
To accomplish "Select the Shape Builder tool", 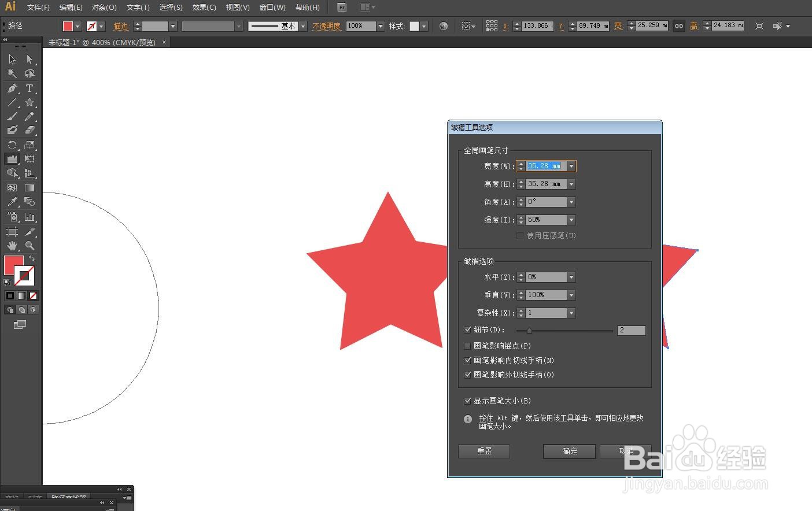I will click(12, 173).
